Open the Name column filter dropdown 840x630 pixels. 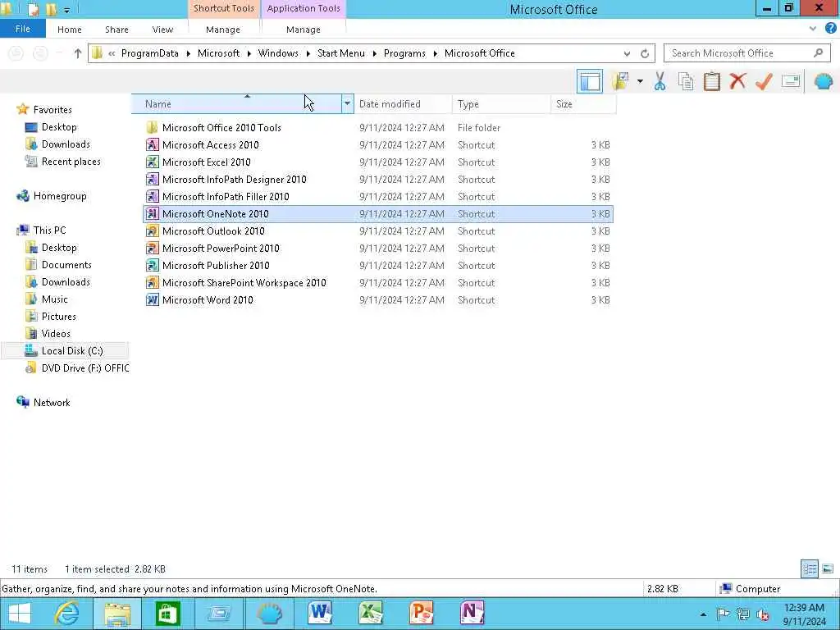pos(347,104)
